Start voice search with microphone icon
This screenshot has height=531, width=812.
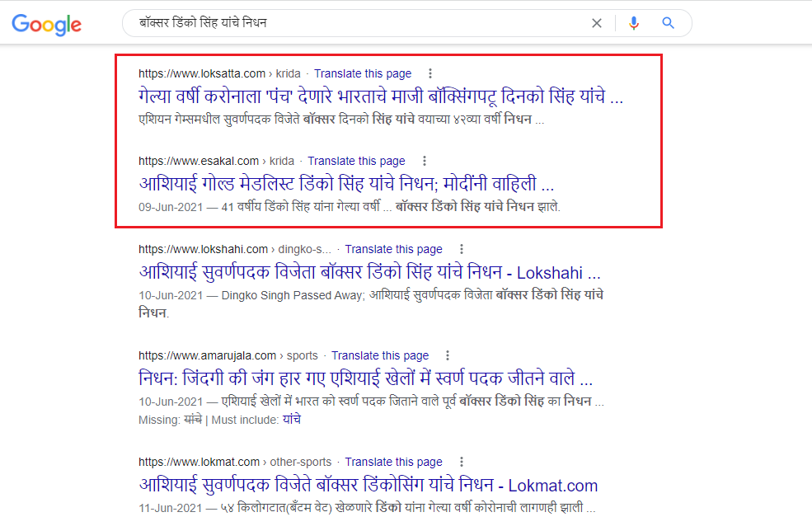click(x=633, y=23)
